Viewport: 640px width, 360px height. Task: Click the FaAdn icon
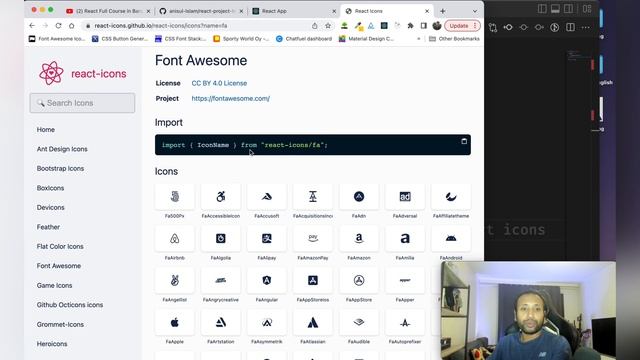point(359,197)
